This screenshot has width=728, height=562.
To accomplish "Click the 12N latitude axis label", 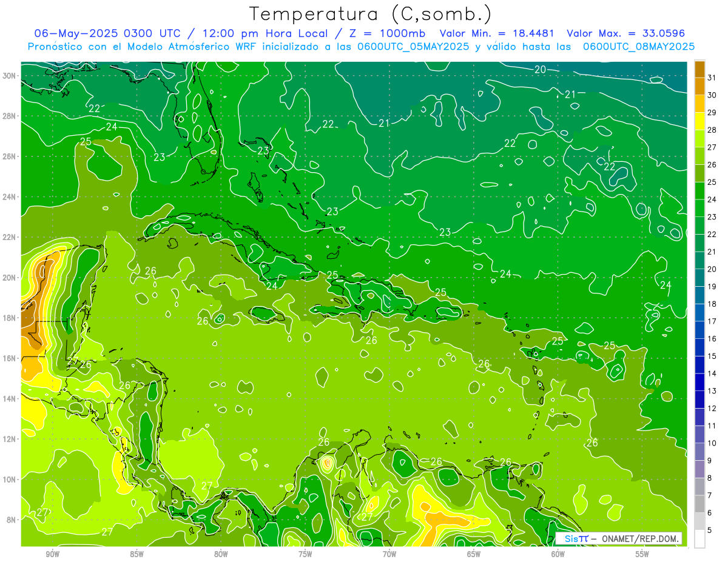I will pos(9,439).
